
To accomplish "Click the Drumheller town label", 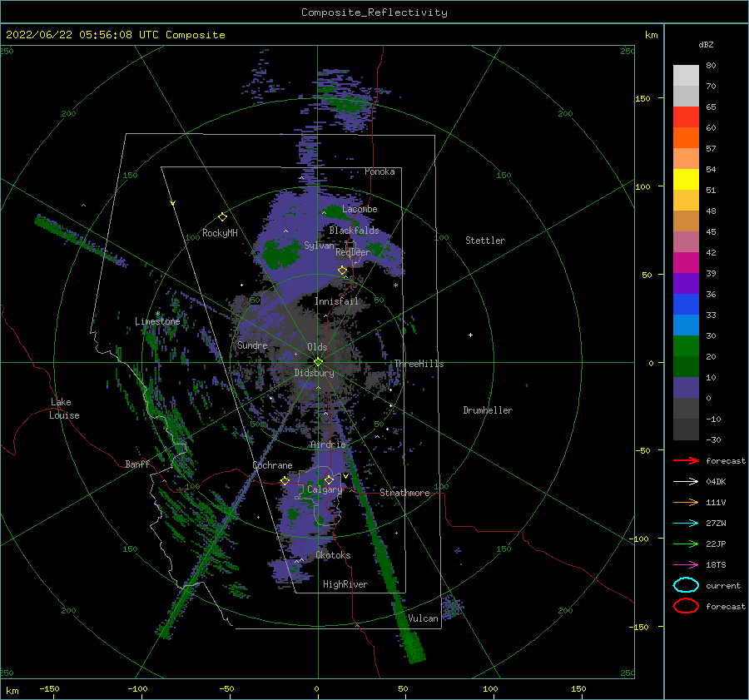I will click(x=488, y=410).
